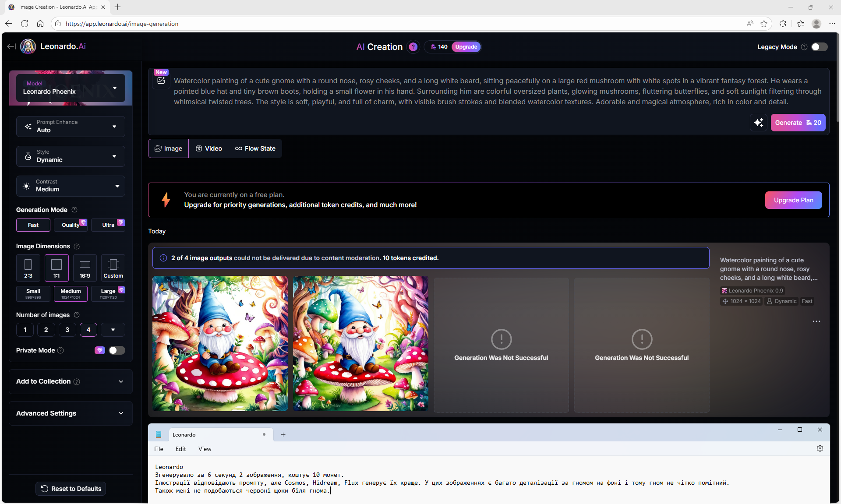841x504 pixels.
Task: Collapse sidebar with the back arrow icon
Action: [11, 46]
